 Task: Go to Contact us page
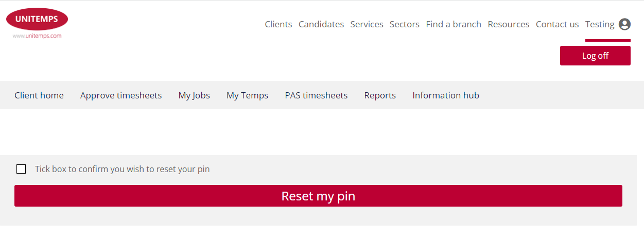pyautogui.click(x=557, y=24)
